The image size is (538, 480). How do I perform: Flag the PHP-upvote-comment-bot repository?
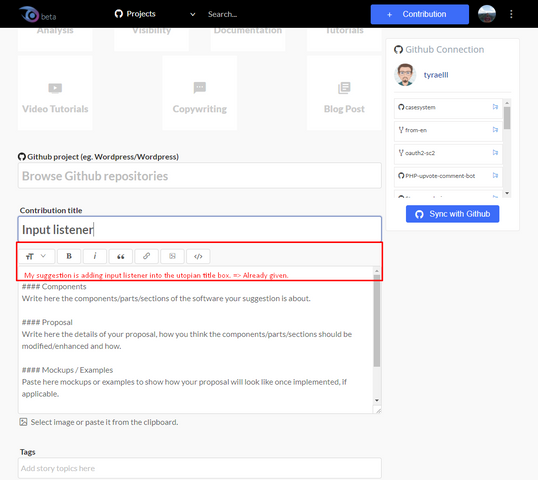[495, 175]
